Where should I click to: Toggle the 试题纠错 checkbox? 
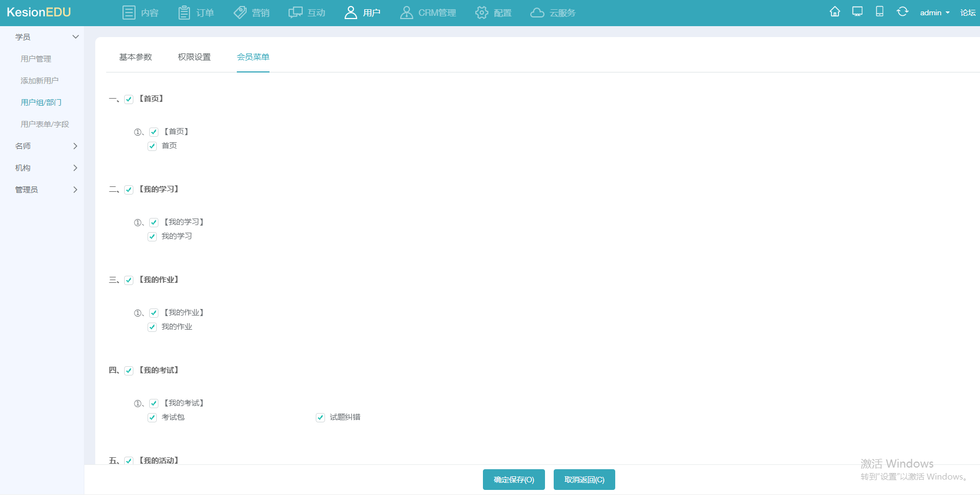[x=320, y=417]
